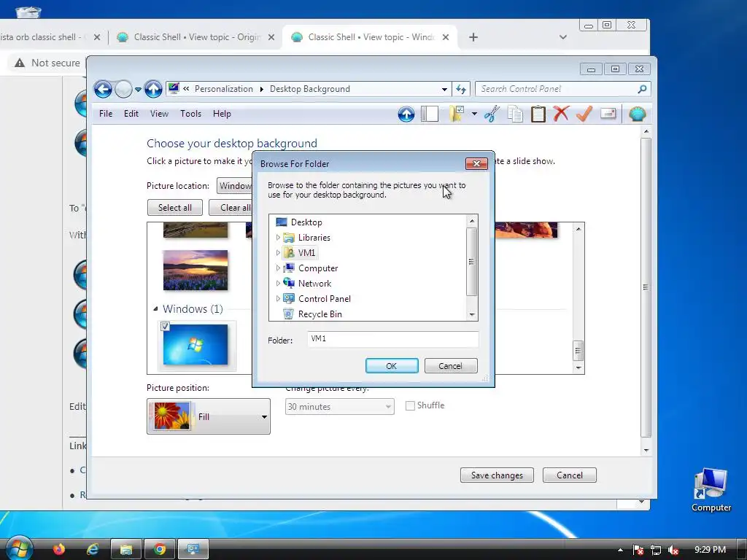Open the folder options toolbar dropdown arrow
The height and width of the screenshot is (560, 747).
(474, 114)
